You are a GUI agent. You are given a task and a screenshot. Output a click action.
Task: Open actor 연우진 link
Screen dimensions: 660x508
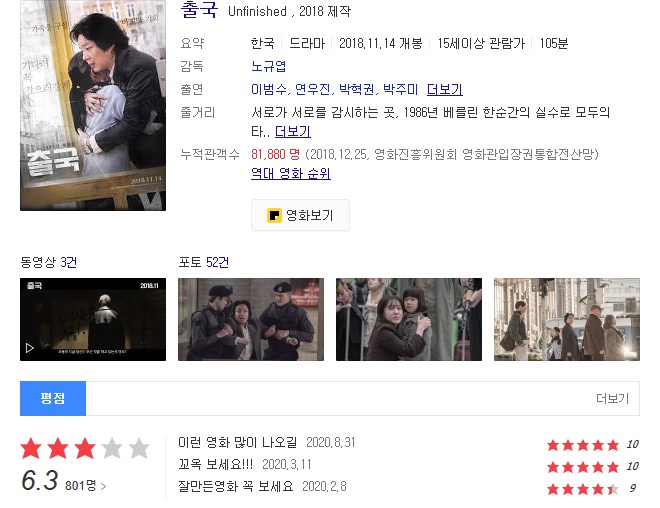313,89
